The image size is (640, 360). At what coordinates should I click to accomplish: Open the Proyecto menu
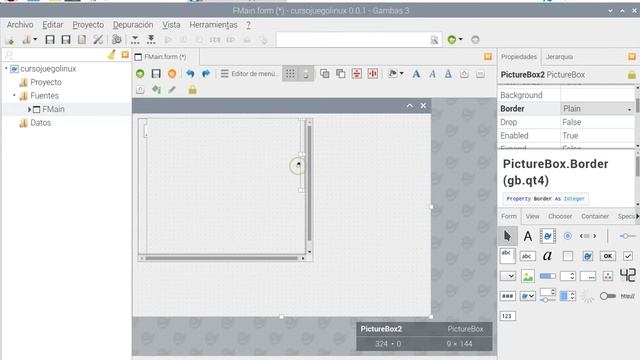pyautogui.click(x=88, y=25)
